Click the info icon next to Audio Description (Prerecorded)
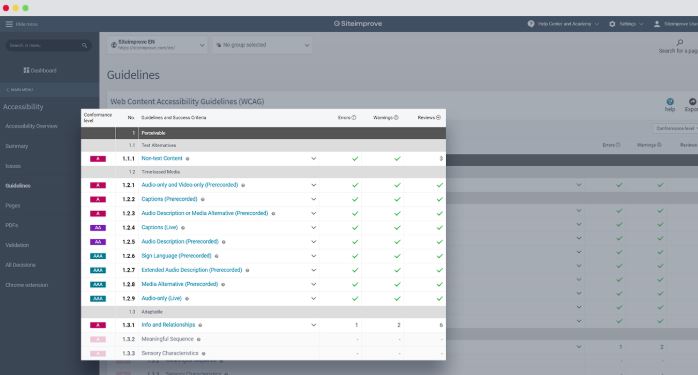This screenshot has height=375, width=698. pyautogui.click(x=223, y=242)
